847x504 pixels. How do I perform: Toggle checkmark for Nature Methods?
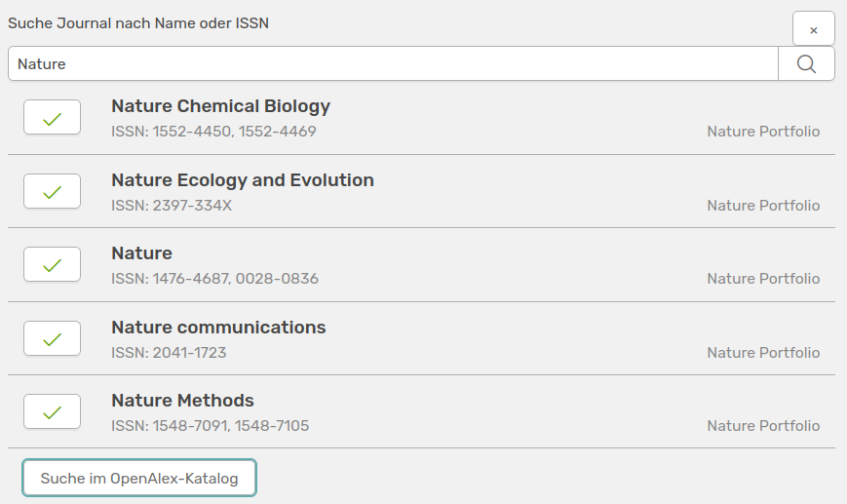pyautogui.click(x=52, y=412)
